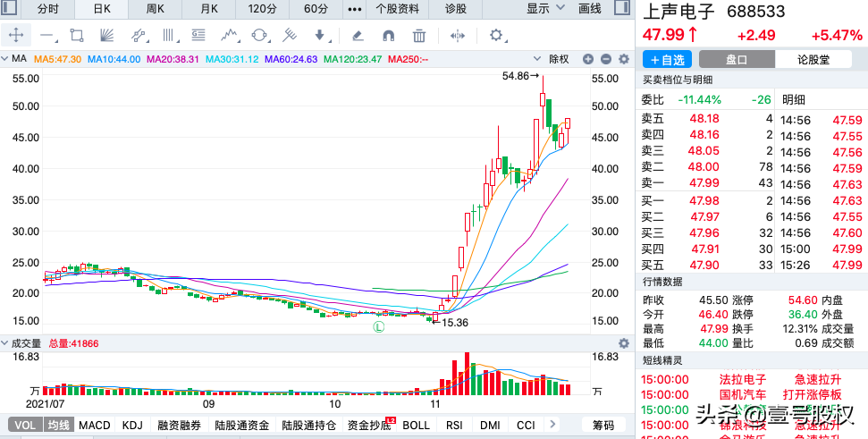868x439 pixels.
Task: Click the horizontal compress chart icon
Action: (458, 36)
